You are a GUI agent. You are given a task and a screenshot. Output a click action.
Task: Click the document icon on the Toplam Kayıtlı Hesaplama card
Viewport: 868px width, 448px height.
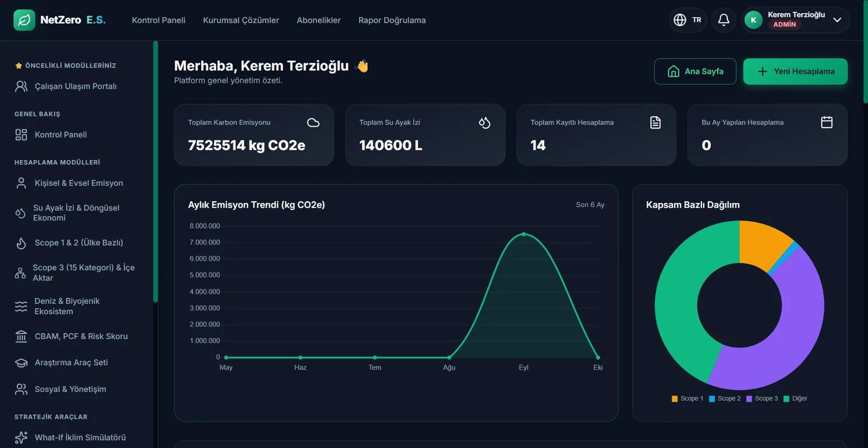[655, 123]
